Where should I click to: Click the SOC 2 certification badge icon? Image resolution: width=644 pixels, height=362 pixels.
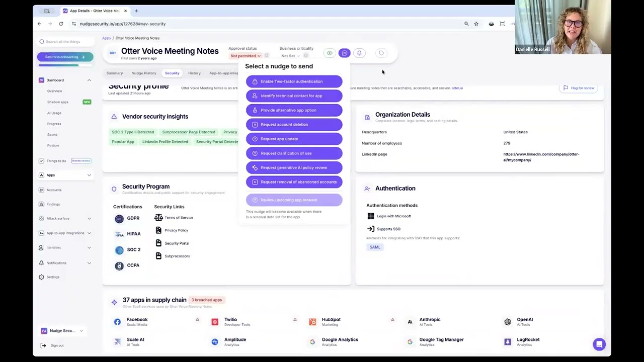pos(119,250)
